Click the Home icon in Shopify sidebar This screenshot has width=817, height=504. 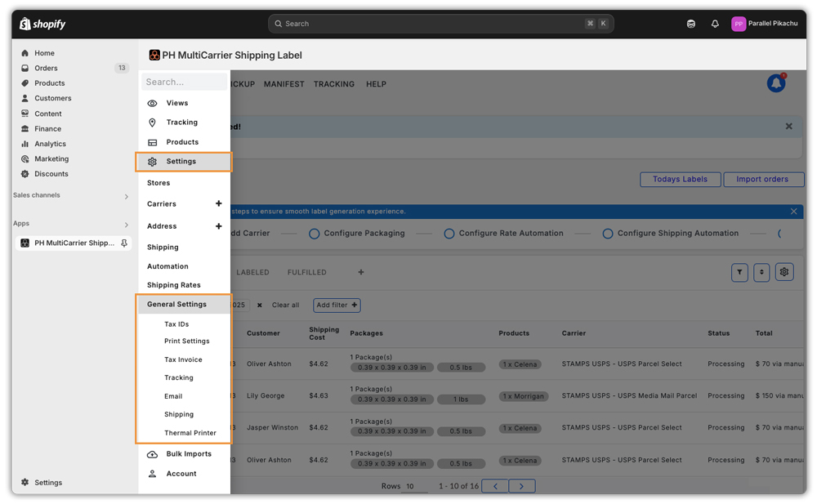[x=25, y=53]
